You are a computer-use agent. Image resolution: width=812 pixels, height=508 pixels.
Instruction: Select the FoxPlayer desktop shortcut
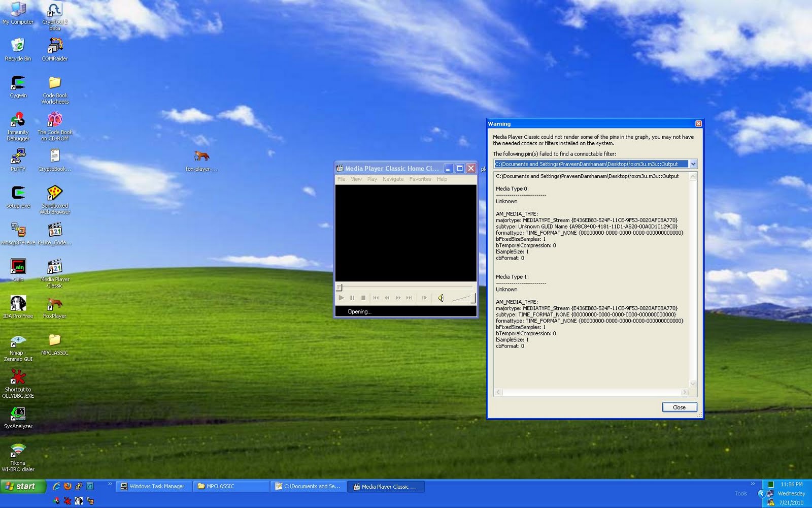(55, 307)
